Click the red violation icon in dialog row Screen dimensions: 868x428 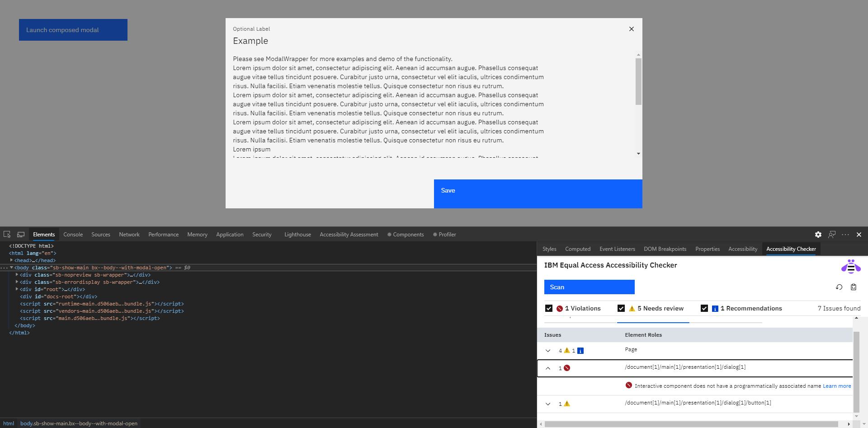coord(567,368)
